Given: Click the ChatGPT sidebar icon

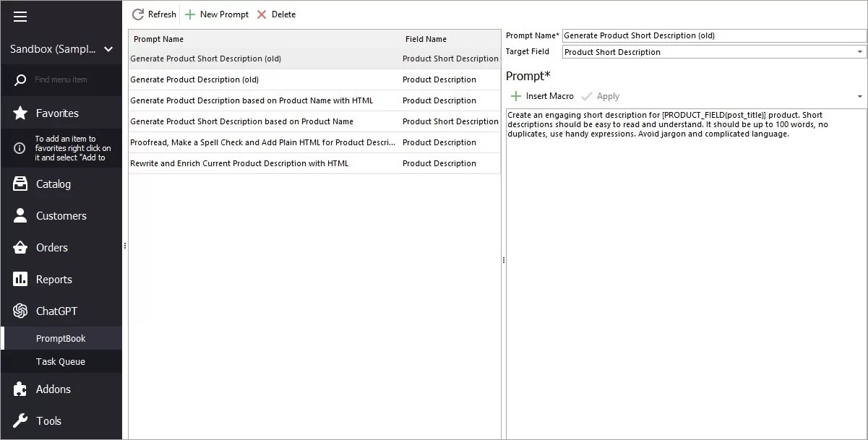Looking at the screenshot, I should [x=20, y=311].
